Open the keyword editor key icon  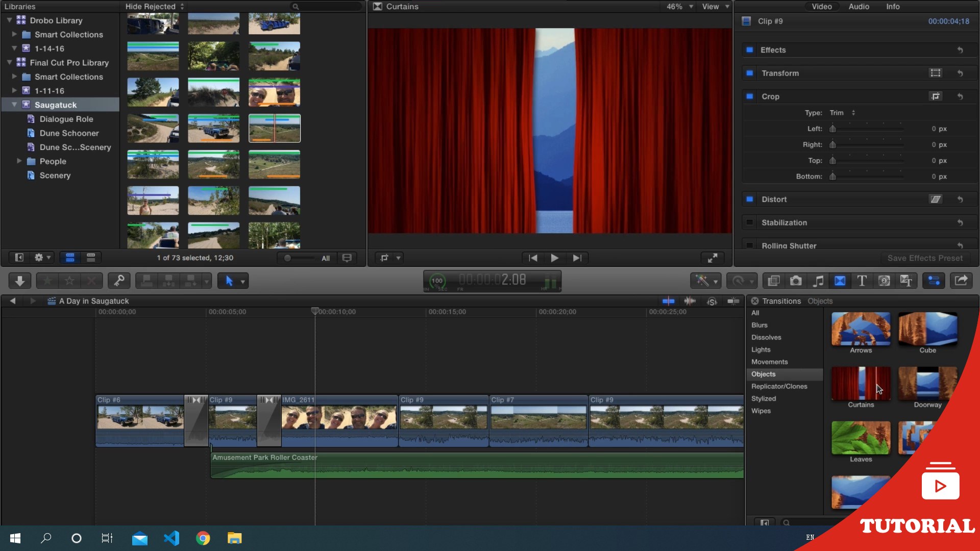pos(119,281)
